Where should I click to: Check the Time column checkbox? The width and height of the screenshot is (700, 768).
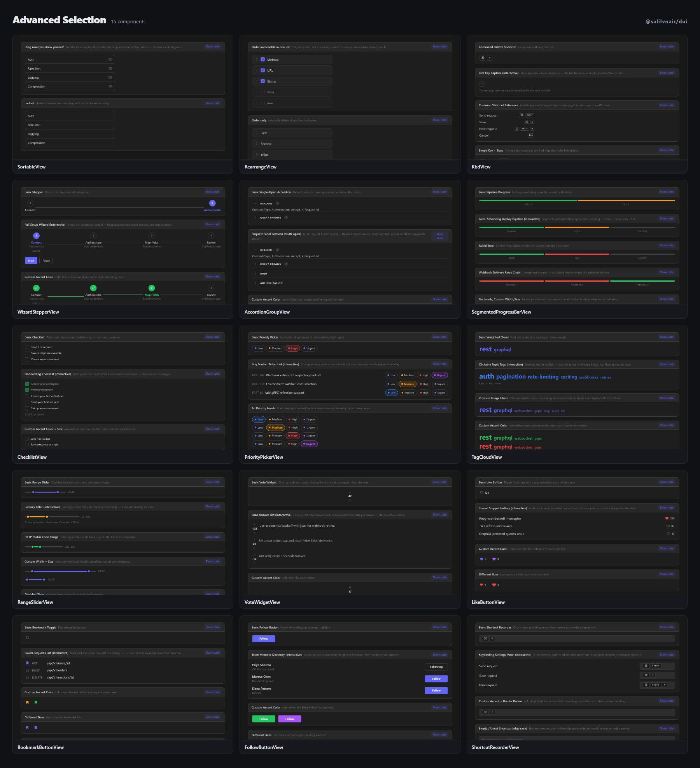click(x=263, y=92)
